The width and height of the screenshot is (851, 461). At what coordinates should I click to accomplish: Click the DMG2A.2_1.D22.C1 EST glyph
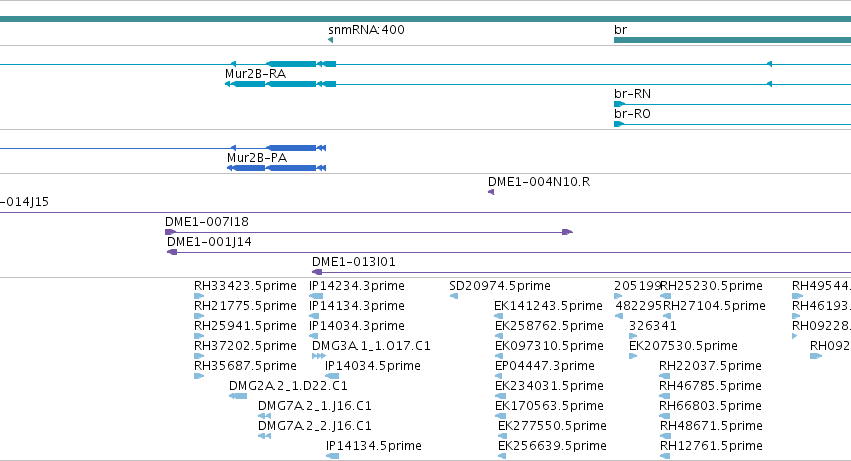point(238,396)
